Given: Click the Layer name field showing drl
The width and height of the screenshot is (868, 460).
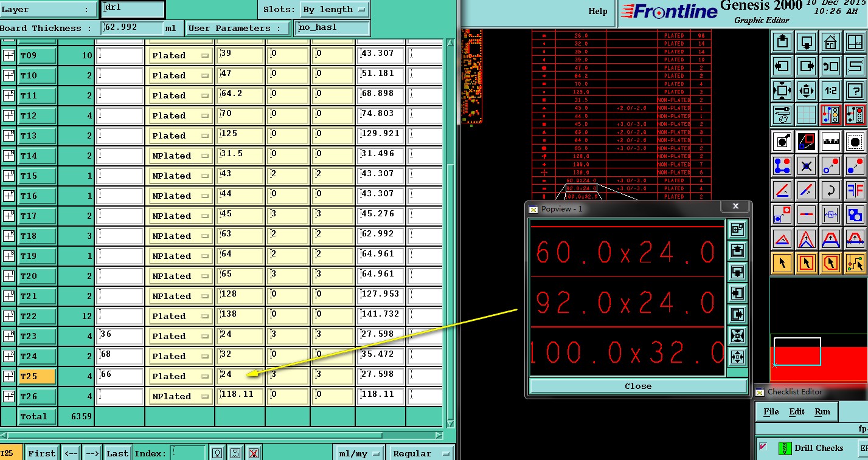Looking at the screenshot, I should point(133,9).
